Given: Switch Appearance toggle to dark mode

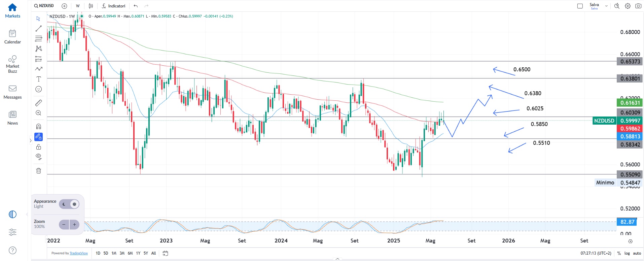Looking at the screenshot, I should pyautogui.click(x=64, y=204).
